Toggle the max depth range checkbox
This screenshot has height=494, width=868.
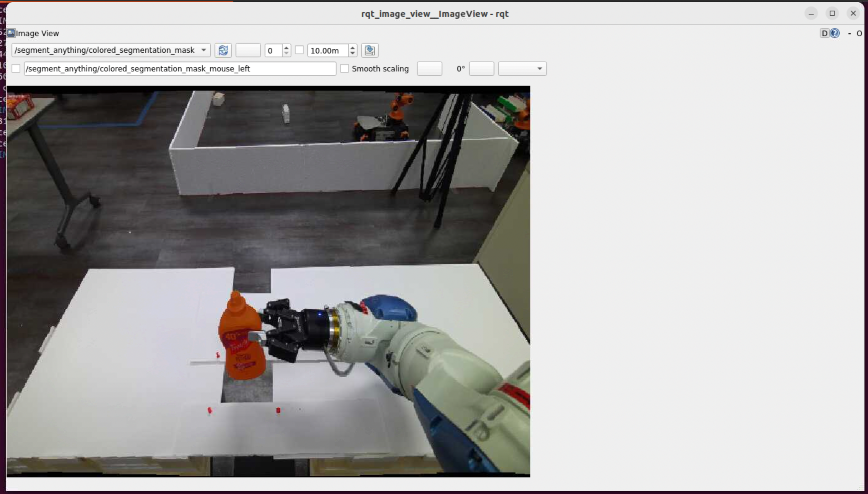pos(300,50)
